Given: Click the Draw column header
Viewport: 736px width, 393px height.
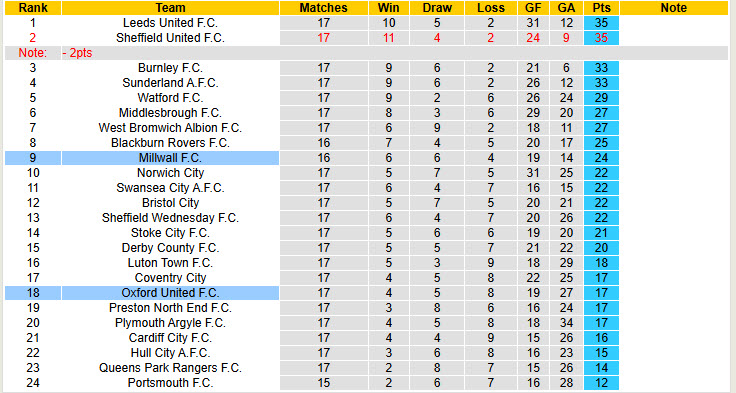Looking at the screenshot, I should tap(437, 8).
